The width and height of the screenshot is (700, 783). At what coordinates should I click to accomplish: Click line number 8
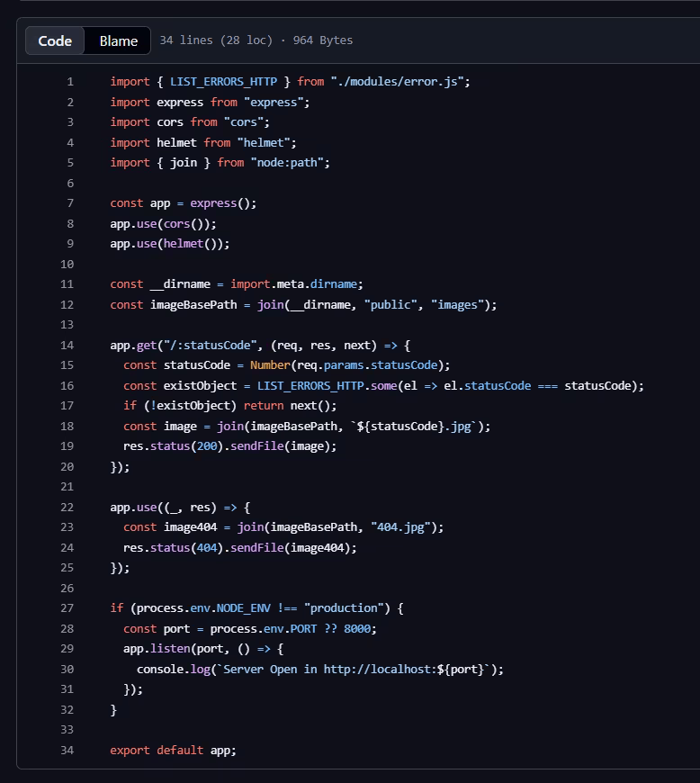(x=70, y=224)
